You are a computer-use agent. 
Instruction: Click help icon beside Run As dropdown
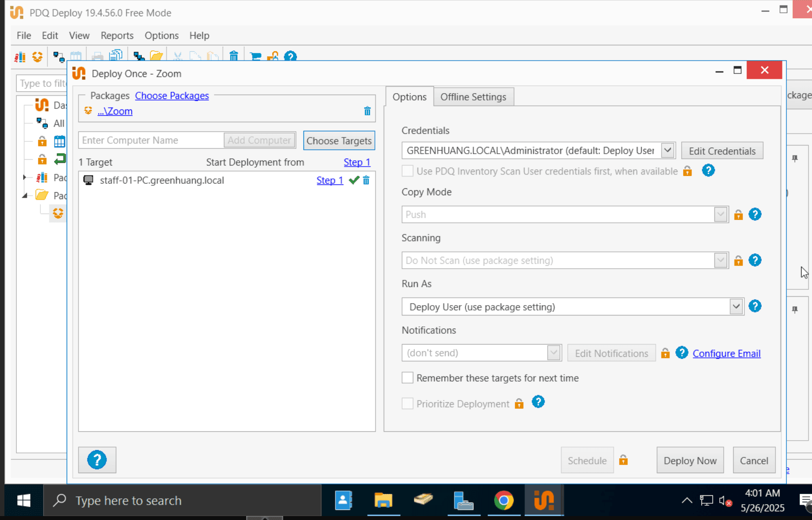[755, 306]
